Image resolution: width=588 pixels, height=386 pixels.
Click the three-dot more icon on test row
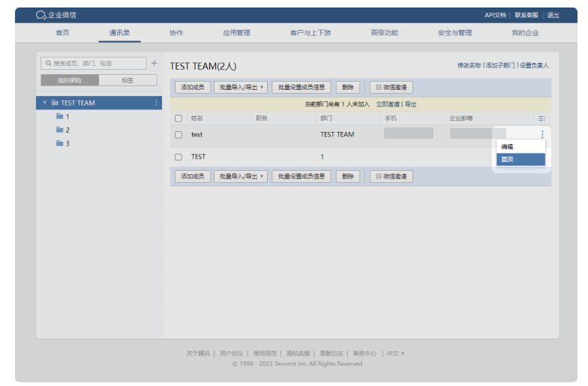pyautogui.click(x=541, y=135)
